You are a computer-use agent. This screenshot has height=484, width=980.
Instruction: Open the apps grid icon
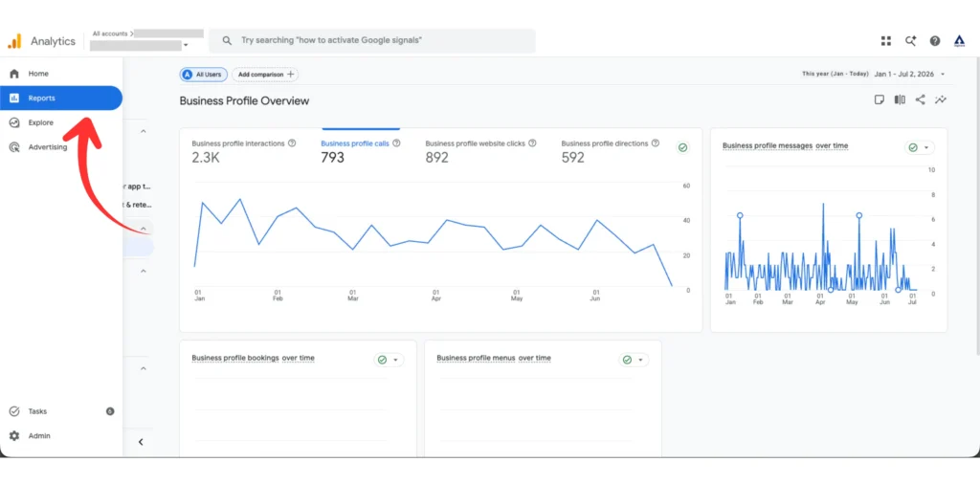(x=885, y=40)
